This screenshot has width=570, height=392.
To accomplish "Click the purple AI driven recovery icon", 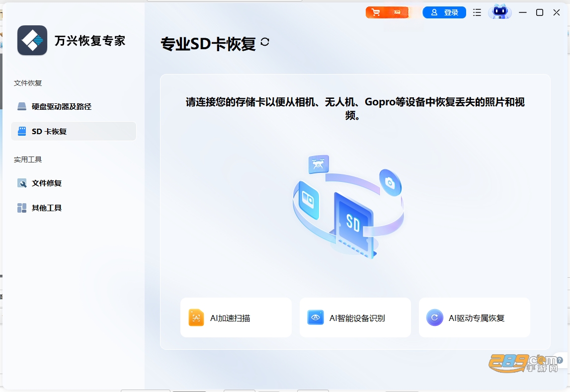I will [434, 317].
